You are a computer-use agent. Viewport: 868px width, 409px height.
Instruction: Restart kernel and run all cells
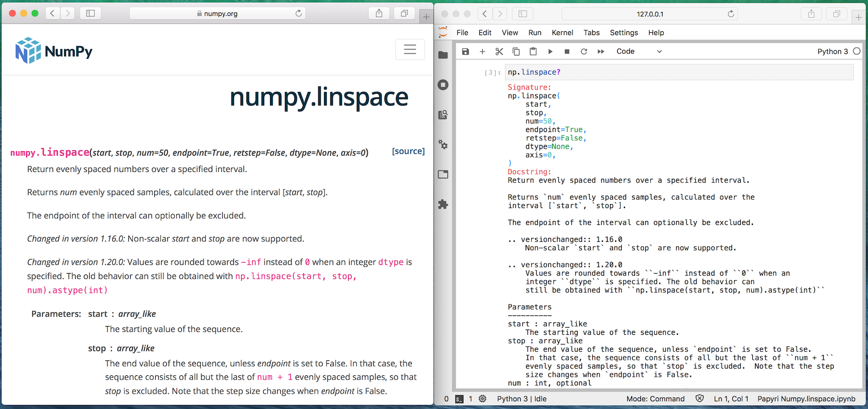pyautogui.click(x=601, y=52)
